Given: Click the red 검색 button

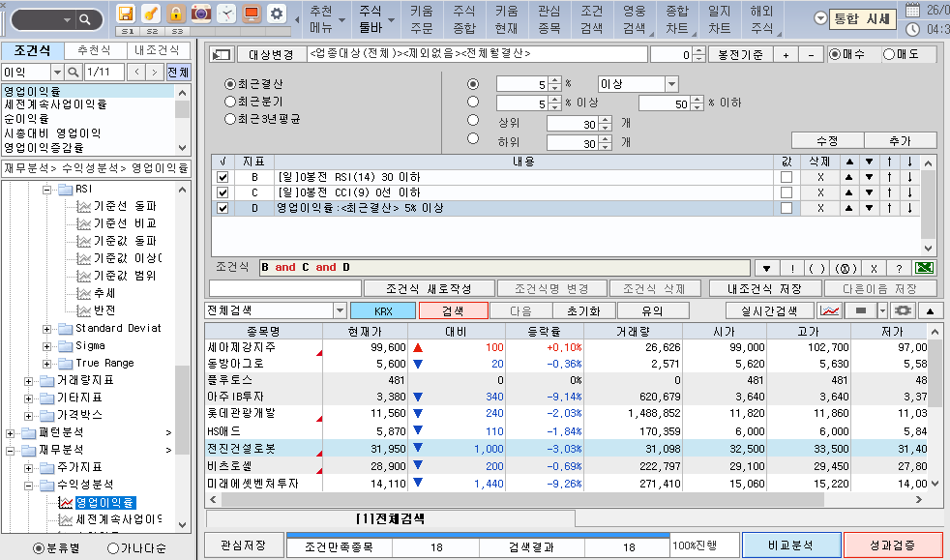Looking at the screenshot, I should (x=453, y=311).
